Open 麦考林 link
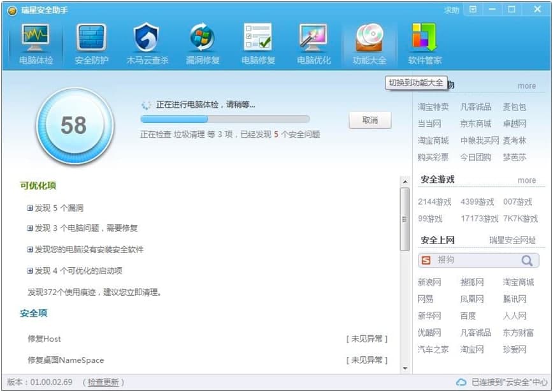 click(514, 141)
